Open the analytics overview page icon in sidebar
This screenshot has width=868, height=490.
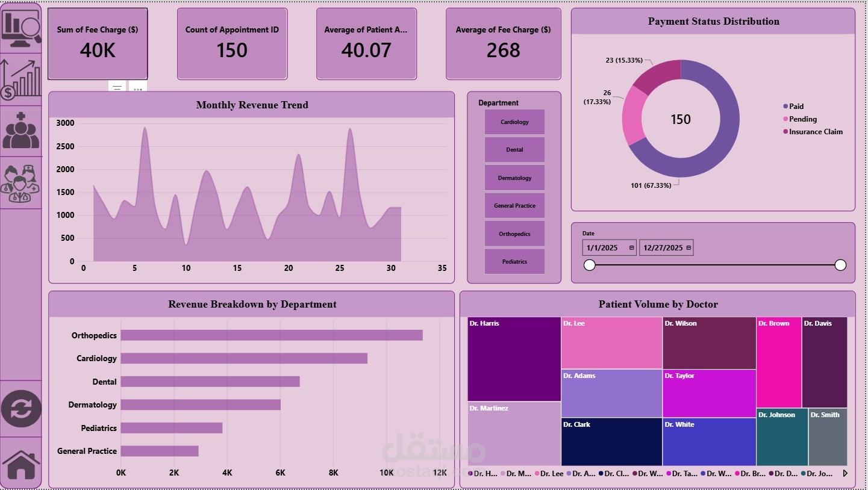pos(22,28)
